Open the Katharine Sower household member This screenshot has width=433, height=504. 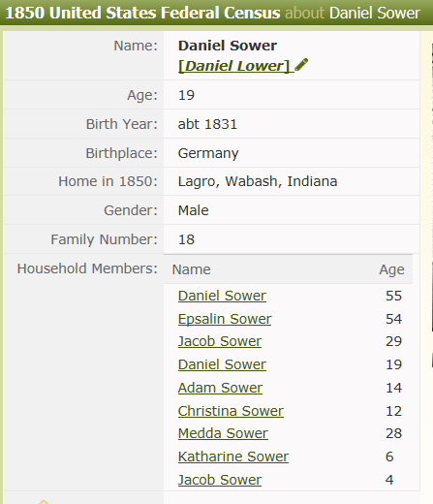pos(233,457)
